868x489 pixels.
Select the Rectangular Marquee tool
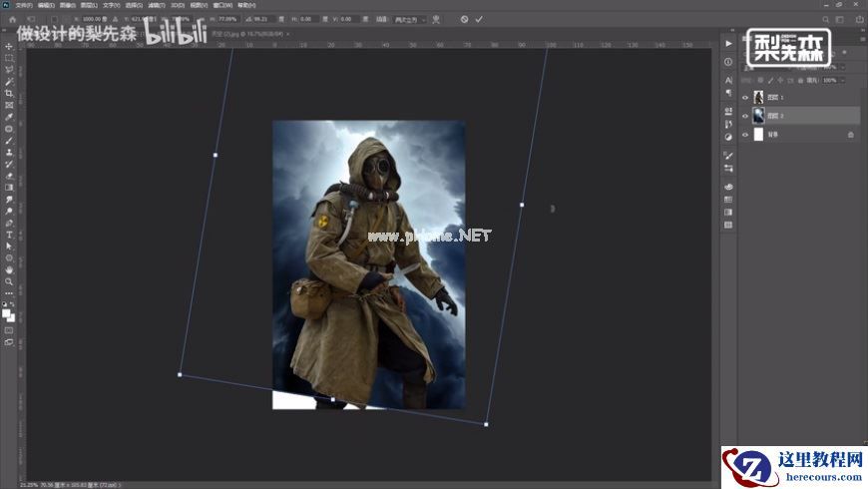click(9, 58)
